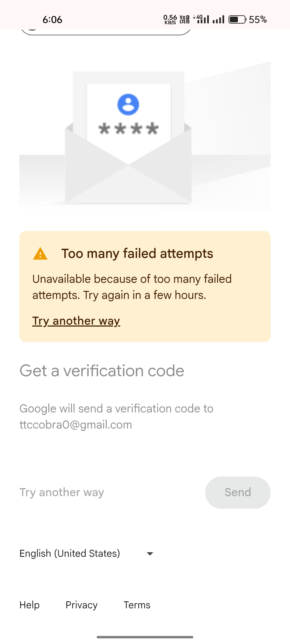Open the English (United States) language selector
290x644 pixels.
70,554
